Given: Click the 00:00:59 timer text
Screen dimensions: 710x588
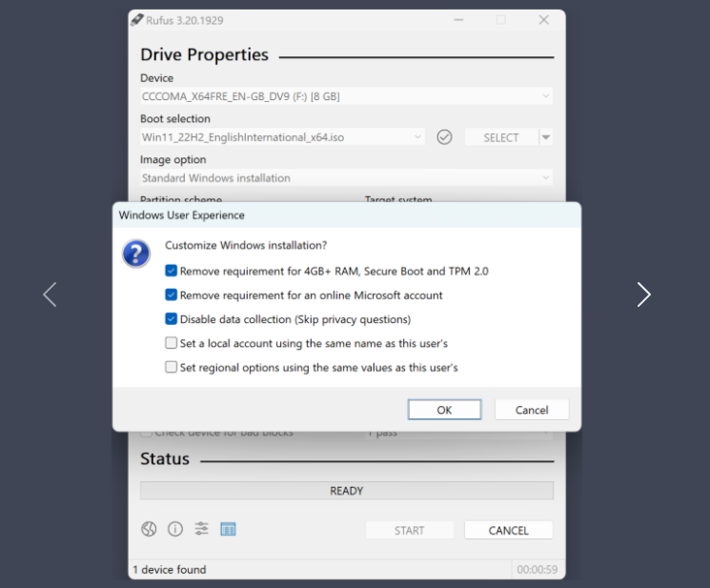Looking at the screenshot, I should click(538, 570).
